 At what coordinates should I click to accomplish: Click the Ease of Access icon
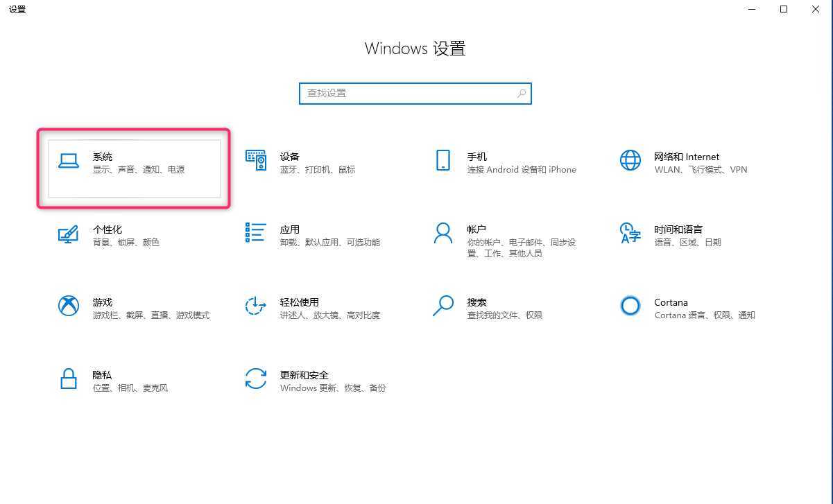click(256, 306)
